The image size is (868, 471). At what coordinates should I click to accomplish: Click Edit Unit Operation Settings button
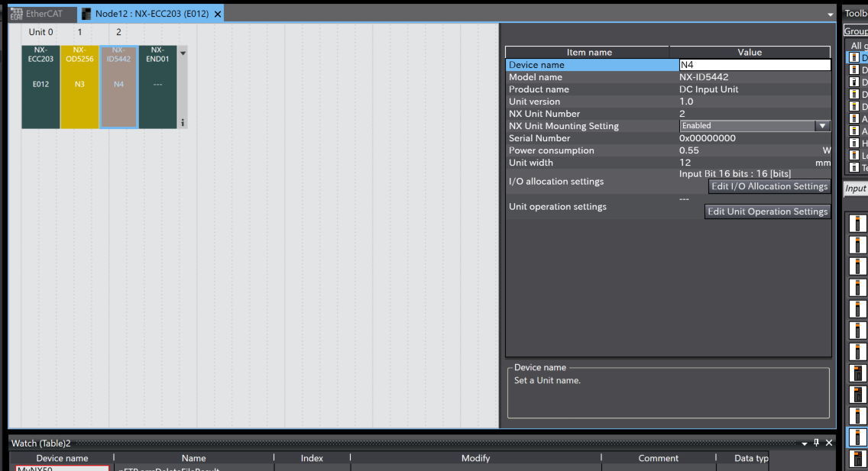(x=767, y=211)
